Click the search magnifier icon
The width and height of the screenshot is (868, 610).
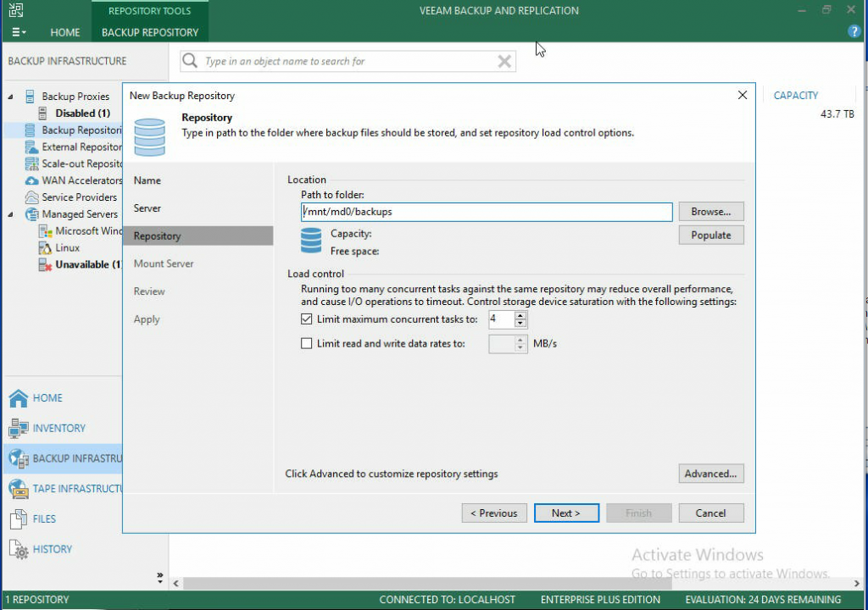(x=190, y=60)
